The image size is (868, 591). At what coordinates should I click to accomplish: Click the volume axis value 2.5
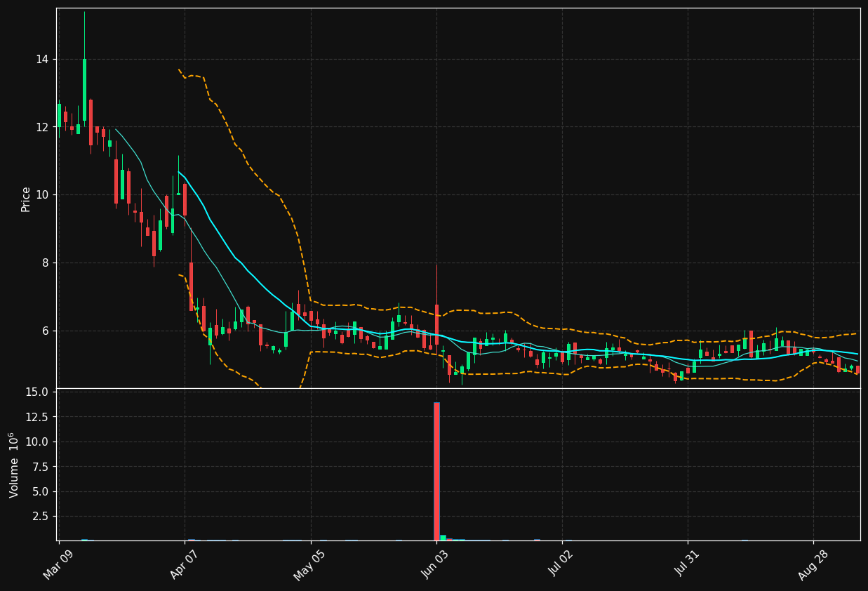[41, 517]
